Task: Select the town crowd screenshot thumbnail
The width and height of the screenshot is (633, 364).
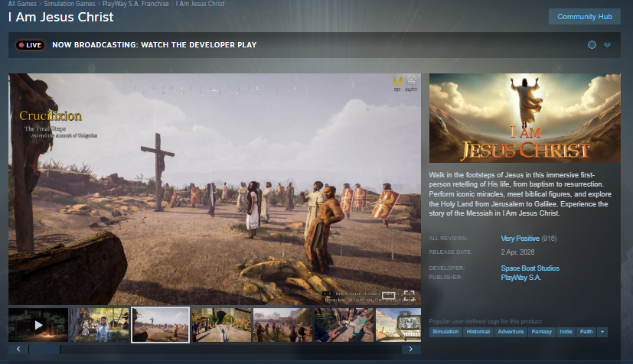Action: (x=282, y=325)
